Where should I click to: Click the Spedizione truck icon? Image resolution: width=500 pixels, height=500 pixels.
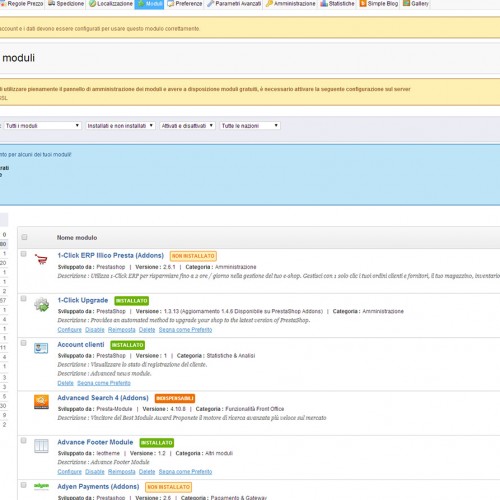[51, 3]
